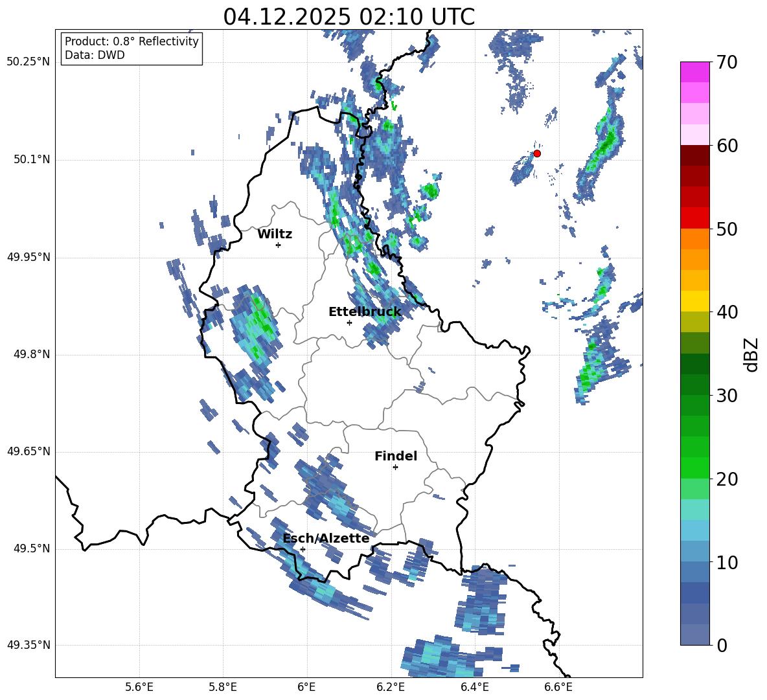Screen dimensions: 767x700
Task: Click the Ettelbruck station cross marker
Action: click(x=349, y=322)
